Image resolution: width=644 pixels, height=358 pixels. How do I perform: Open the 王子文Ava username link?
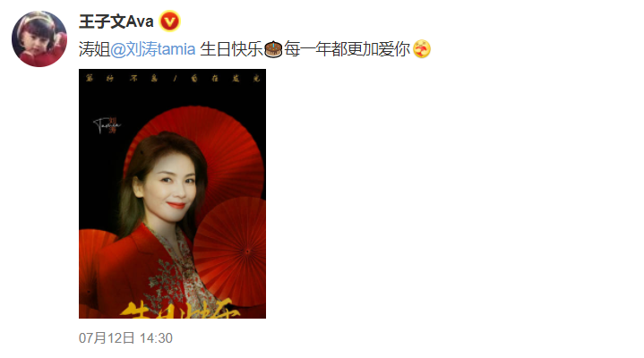coord(116,21)
